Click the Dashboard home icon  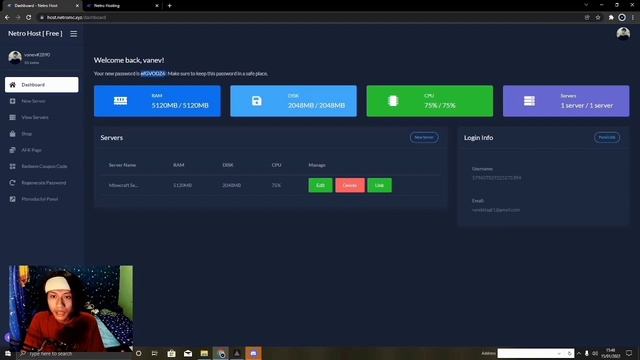tap(12, 84)
